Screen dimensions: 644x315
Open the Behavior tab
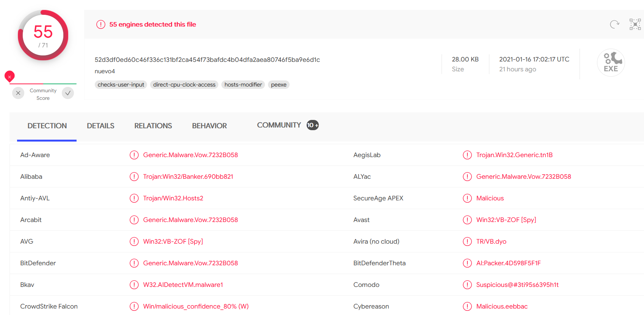(209, 126)
